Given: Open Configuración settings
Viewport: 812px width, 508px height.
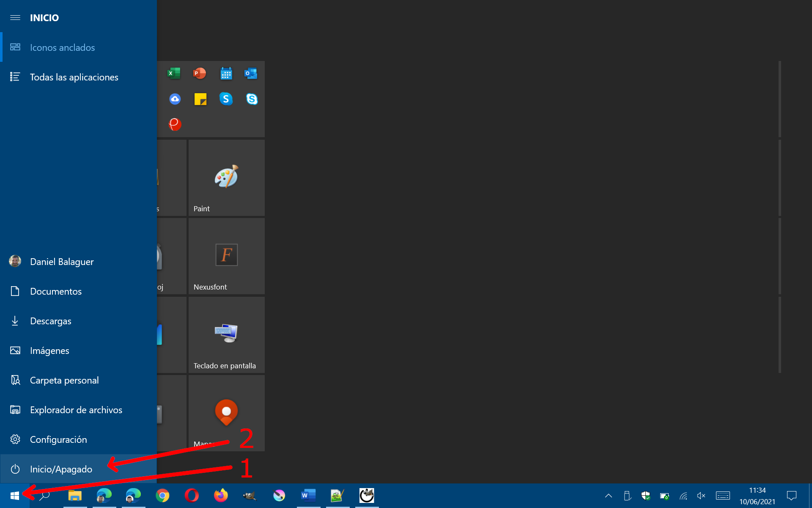Looking at the screenshot, I should pyautogui.click(x=58, y=439).
